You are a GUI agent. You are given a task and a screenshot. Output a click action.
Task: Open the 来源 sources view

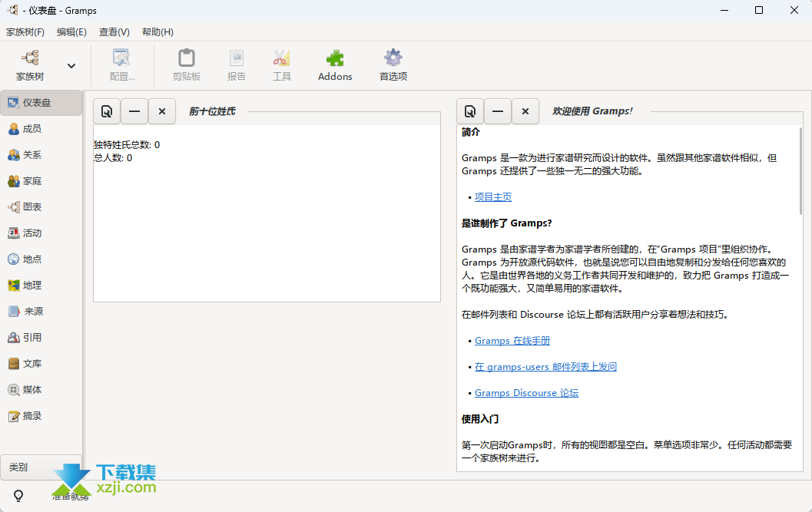(41, 311)
